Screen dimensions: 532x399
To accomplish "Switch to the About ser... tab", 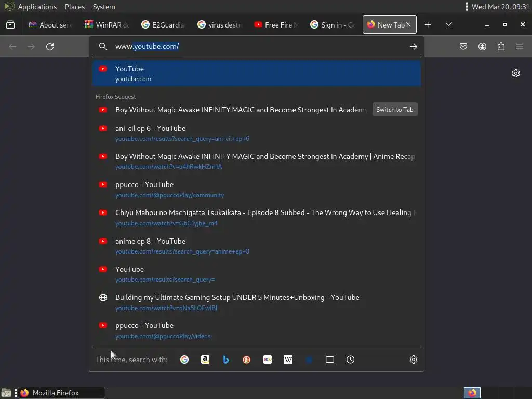I will [x=50, y=25].
